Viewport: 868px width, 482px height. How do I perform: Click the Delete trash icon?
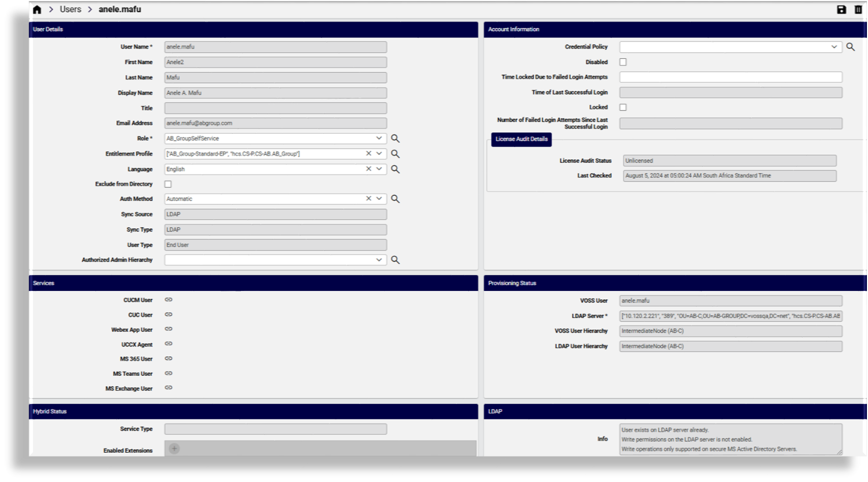pyautogui.click(x=858, y=10)
